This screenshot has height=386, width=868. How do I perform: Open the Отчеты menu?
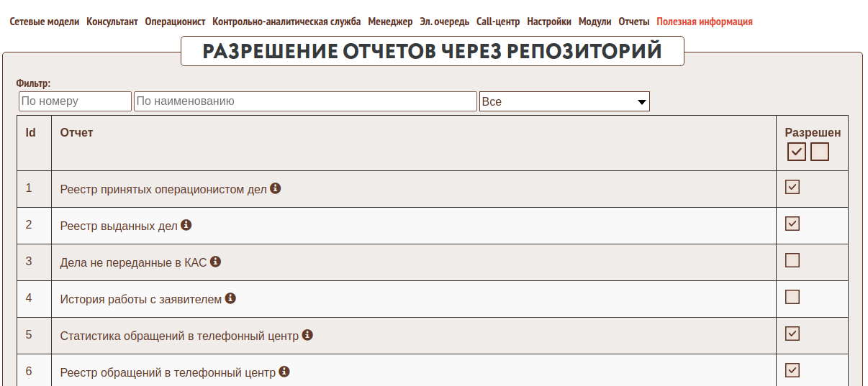[633, 22]
